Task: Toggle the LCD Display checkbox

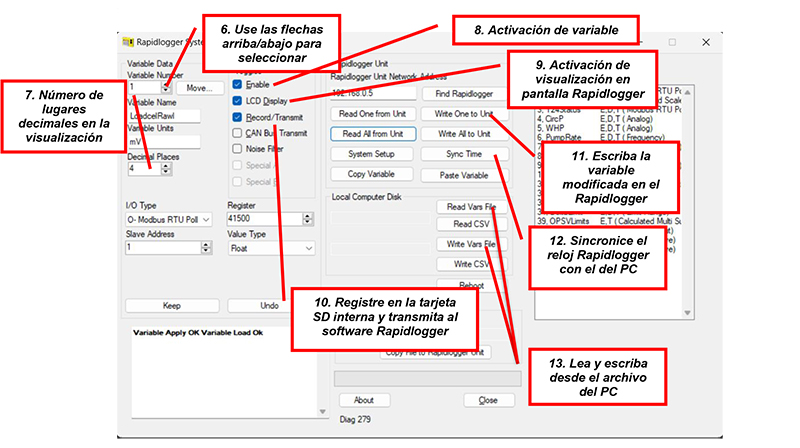Action: pos(237,101)
